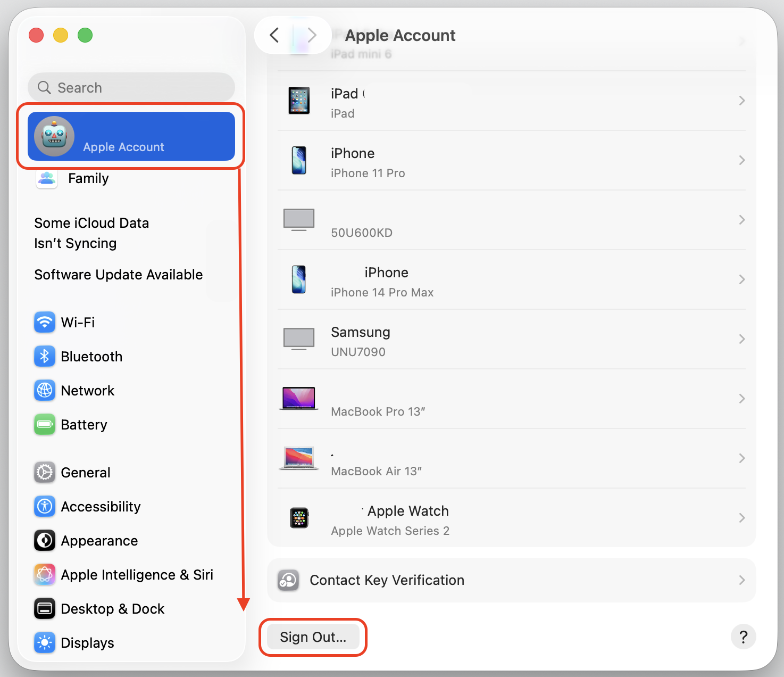Click 'Apple Intelligence & Siri' label
This screenshot has height=677, width=784.
click(137, 575)
